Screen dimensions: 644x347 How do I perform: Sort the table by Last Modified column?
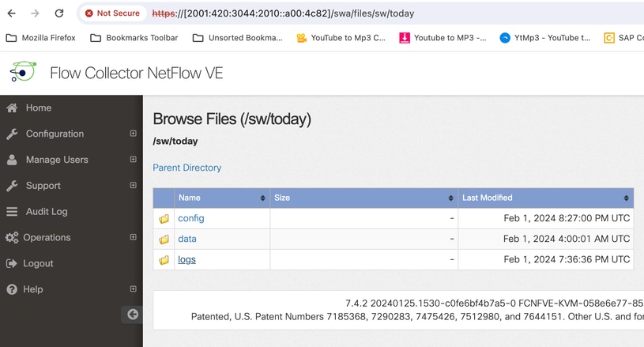coord(546,198)
